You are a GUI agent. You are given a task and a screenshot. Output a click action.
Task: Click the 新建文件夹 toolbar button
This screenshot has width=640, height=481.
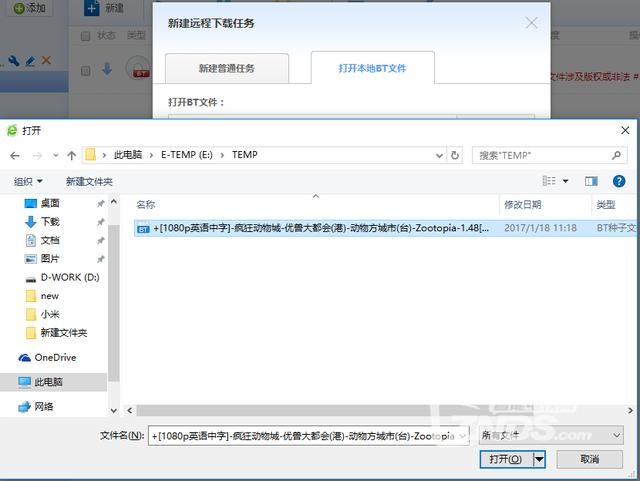tap(89, 181)
